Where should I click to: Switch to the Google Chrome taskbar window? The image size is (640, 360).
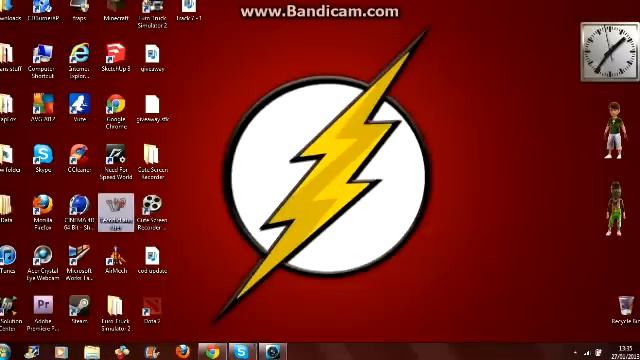[212, 351]
